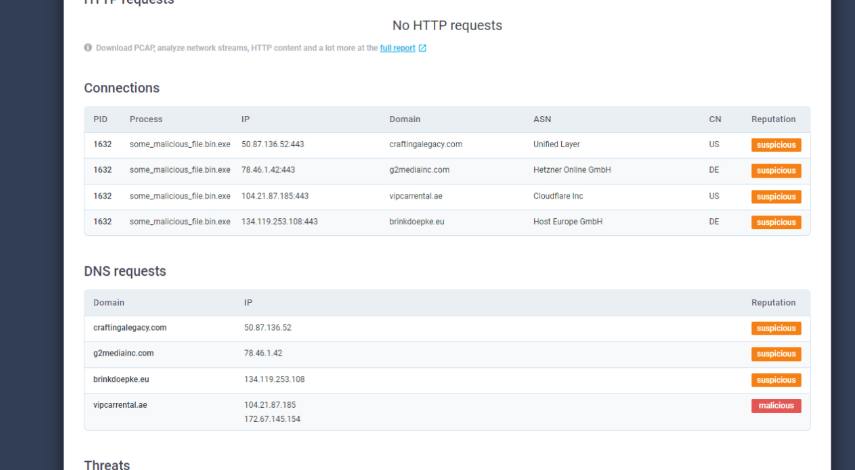Click brinkdoepke.eu in the Connections table
The image size is (855, 470).
point(418,222)
